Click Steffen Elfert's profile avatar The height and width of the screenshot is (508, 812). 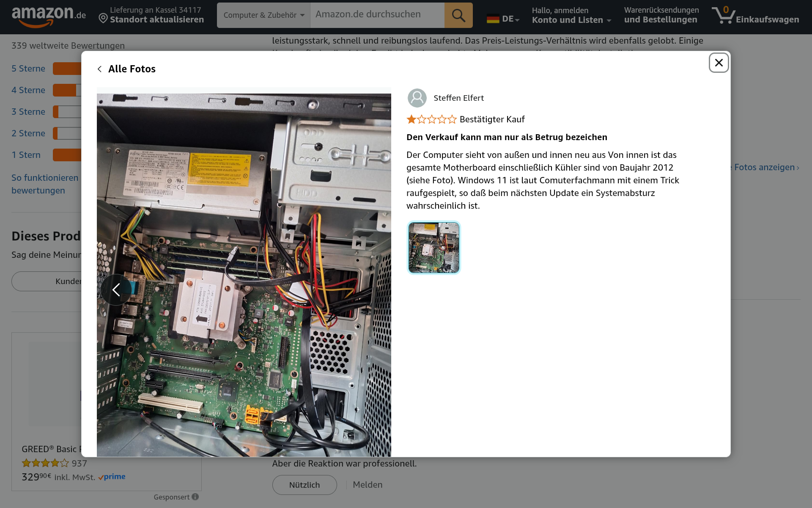point(417,98)
